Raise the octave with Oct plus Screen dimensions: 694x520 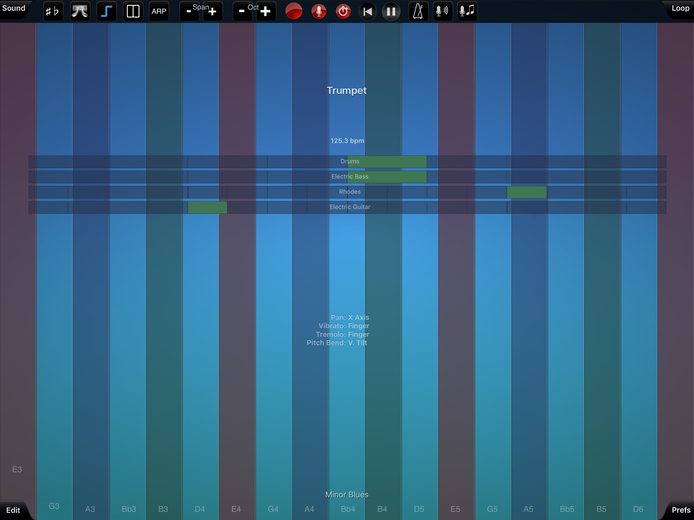click(265, 12)
